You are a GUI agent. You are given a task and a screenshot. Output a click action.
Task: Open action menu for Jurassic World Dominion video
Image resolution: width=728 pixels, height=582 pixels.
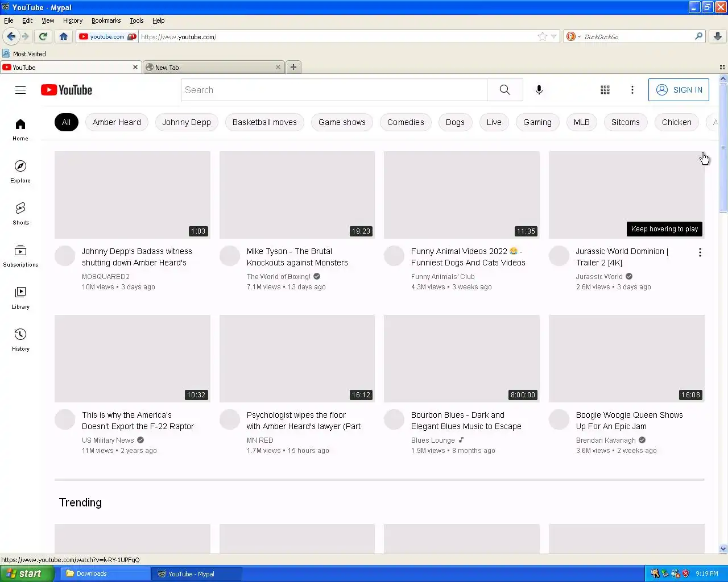(700, 252)
